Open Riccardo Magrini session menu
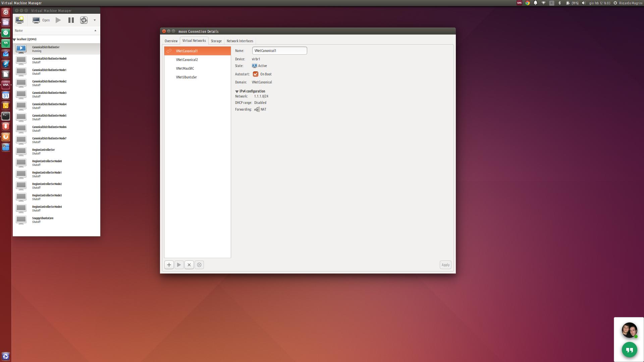 coord(628,3)
